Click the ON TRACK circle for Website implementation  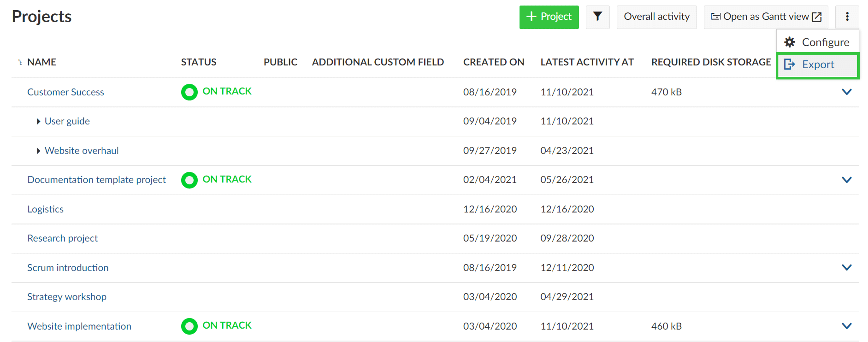point(189,326)
